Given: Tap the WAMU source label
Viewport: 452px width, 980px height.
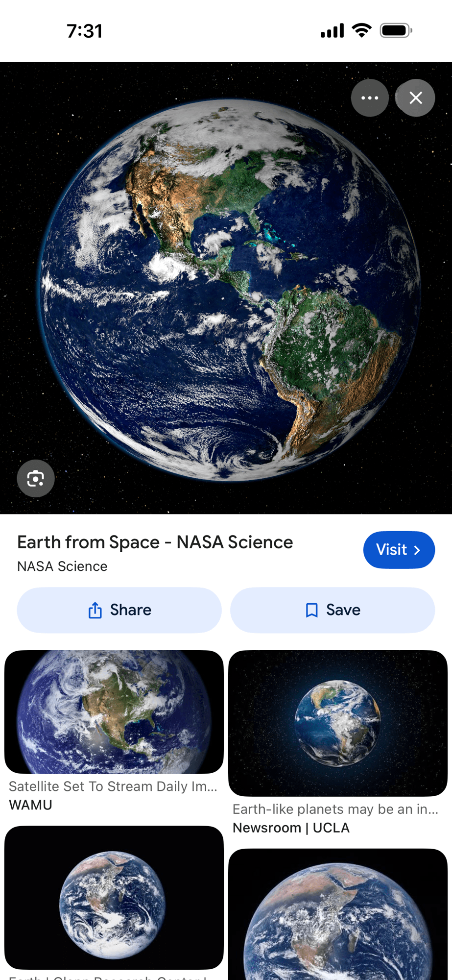Looking at the screenshot, I should click(x=30, y=805).
